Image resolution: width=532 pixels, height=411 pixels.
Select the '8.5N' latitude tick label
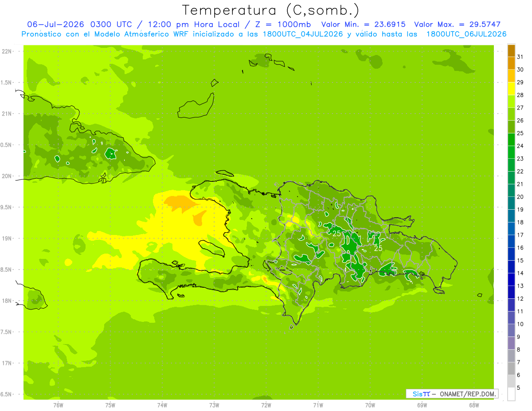(7, 270)
